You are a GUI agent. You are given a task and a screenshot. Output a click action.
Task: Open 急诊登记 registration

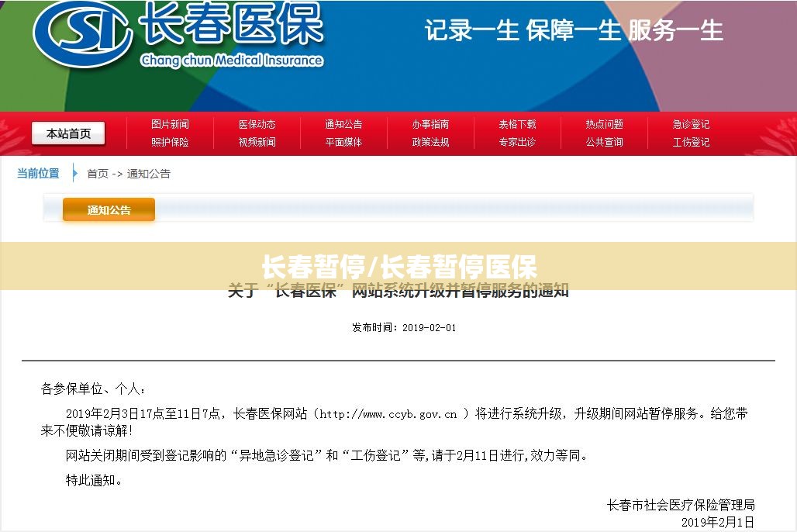point(691,124)
